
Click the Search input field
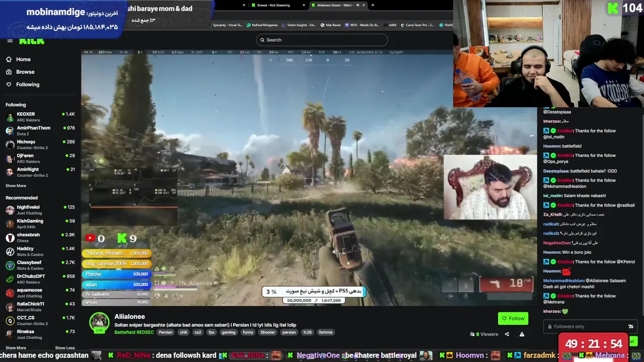click(x=322, y=40)
